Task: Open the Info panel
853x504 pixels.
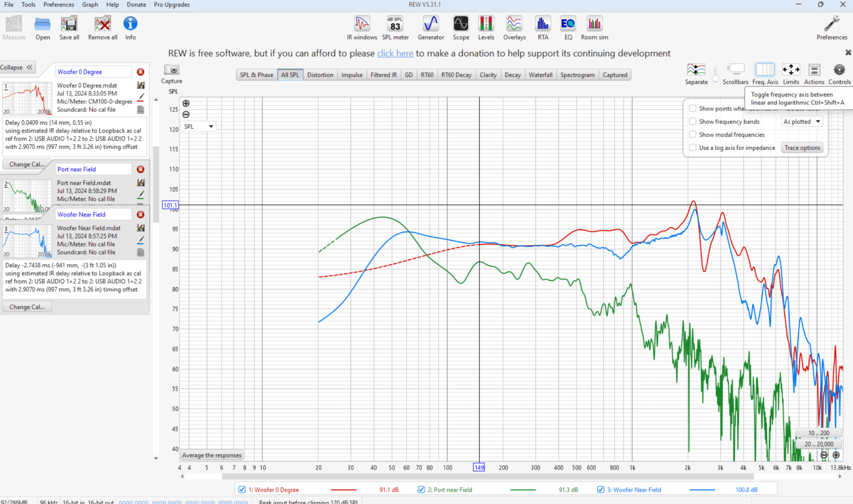Action: click(130, 27)
